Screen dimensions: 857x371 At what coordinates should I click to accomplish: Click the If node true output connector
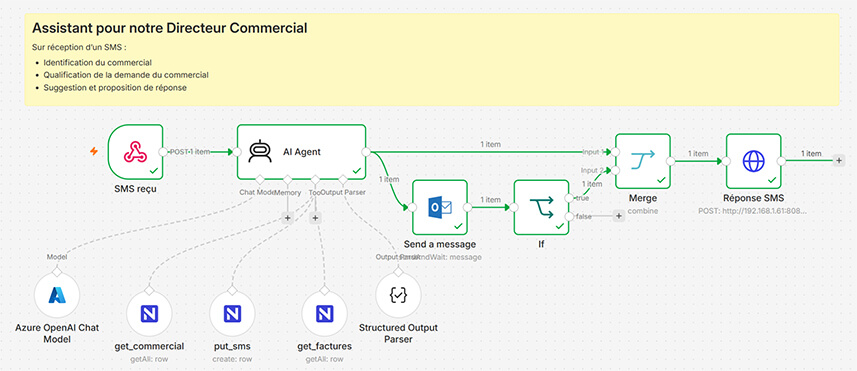tap(570, 198)
